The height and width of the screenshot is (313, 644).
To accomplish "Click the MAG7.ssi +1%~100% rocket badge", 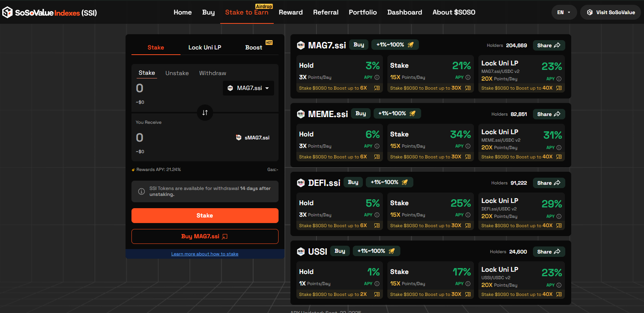I will 395,45.
